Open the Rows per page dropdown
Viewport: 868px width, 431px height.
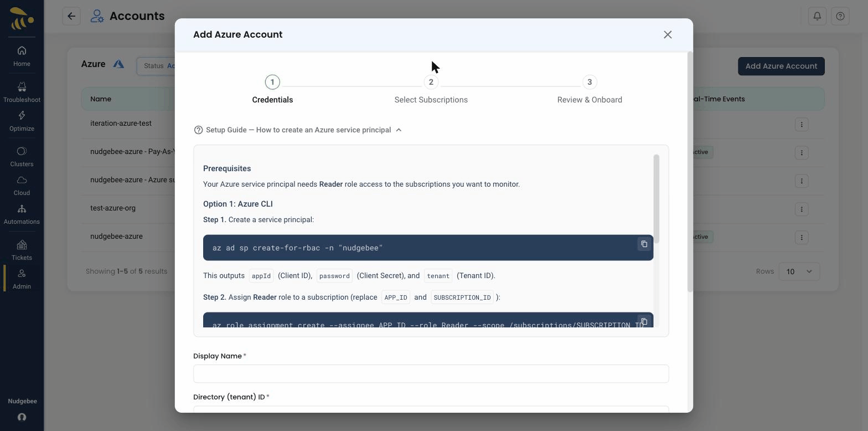click(x=799, y=271)
